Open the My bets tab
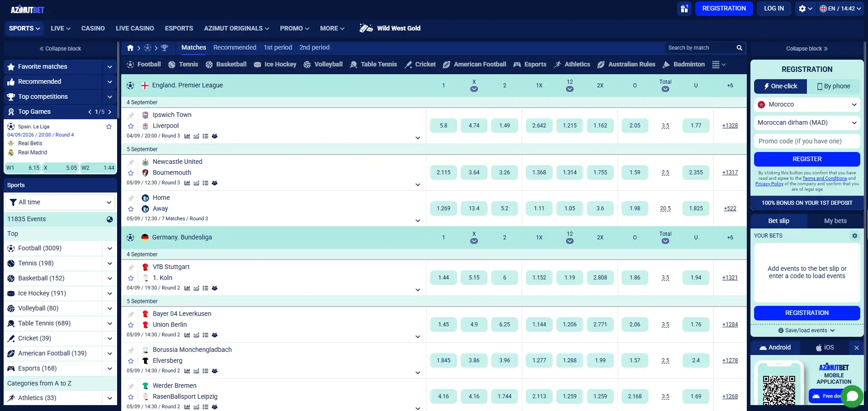The height and width of the screenshot is (411, 868). point(835,221)
